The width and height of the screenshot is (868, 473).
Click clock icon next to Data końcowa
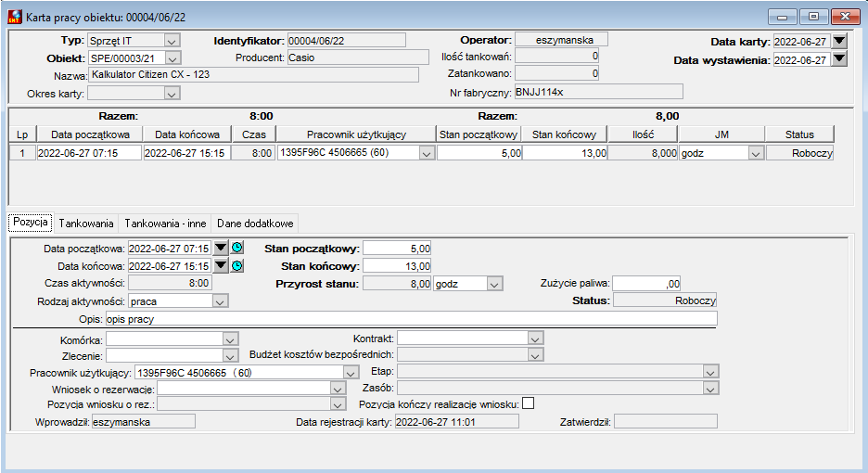[237, 266]
